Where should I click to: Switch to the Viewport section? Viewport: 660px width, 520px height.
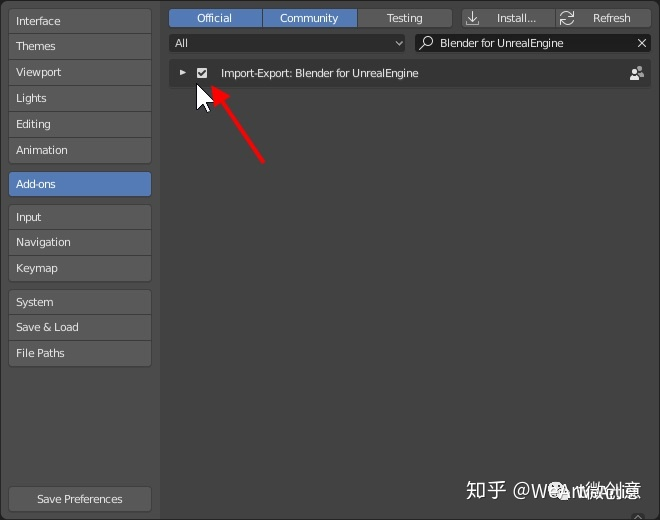coord(80,72)
